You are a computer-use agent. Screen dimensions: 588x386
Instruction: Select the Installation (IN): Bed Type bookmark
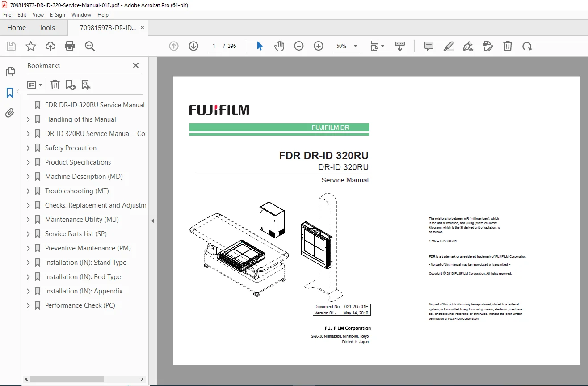pyautogui.click(x=83, y=277)
